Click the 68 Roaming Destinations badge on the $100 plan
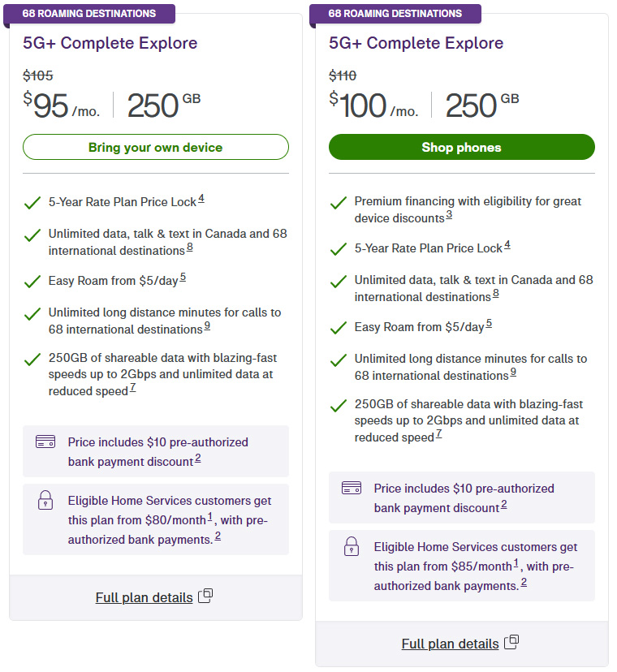This screenshot has width=617, height=672. (395, 14)
